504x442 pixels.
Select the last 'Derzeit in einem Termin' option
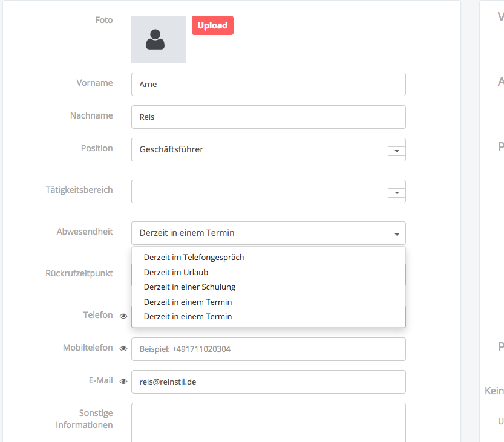(x=188, y=316)
